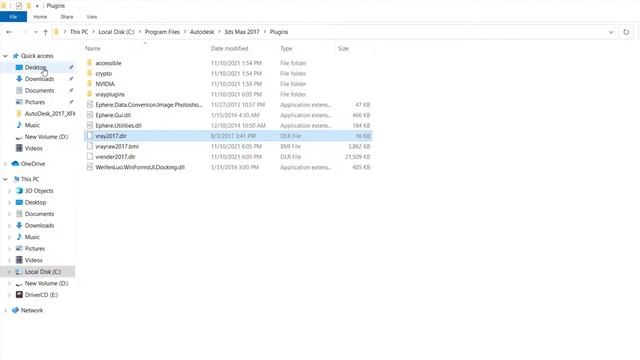Select Downloads under This PC
The image size is (640, 360).
click(39, 226)
